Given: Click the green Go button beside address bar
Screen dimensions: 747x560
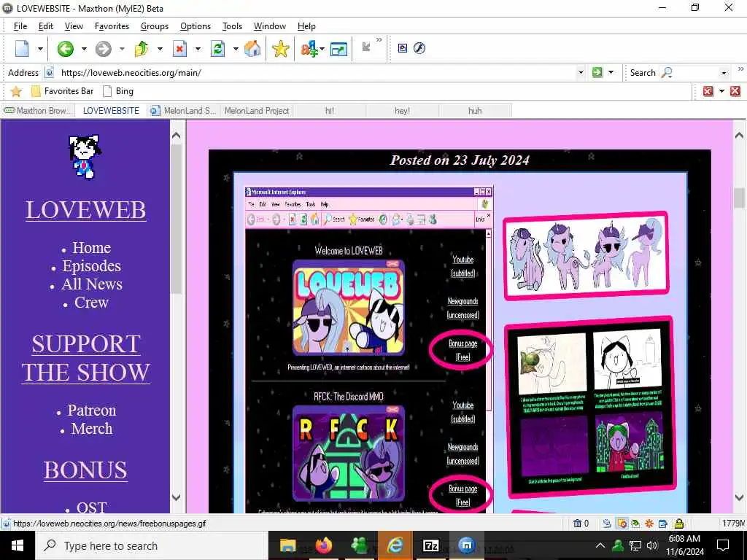Looking at the screenshot, I should 597,72.
